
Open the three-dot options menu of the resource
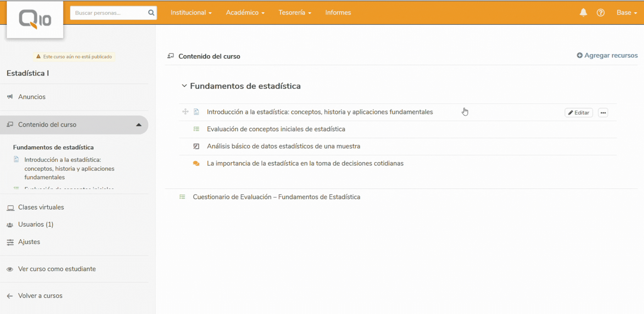(x=603, y=112)
